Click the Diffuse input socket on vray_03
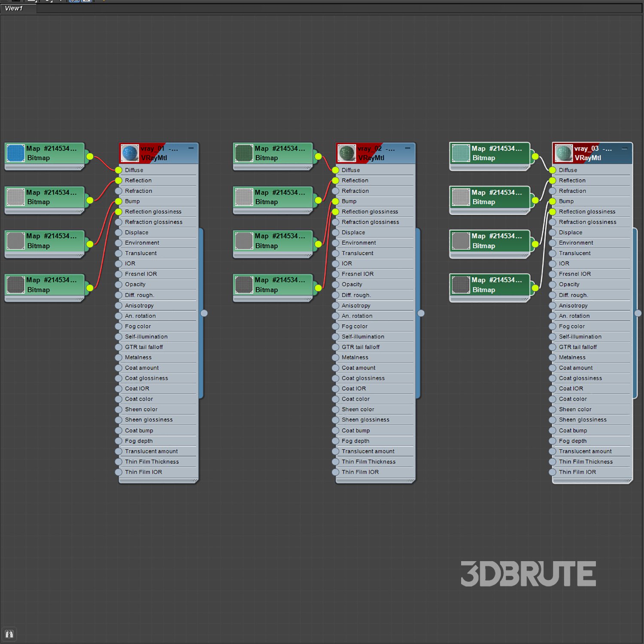 (553, 170)
